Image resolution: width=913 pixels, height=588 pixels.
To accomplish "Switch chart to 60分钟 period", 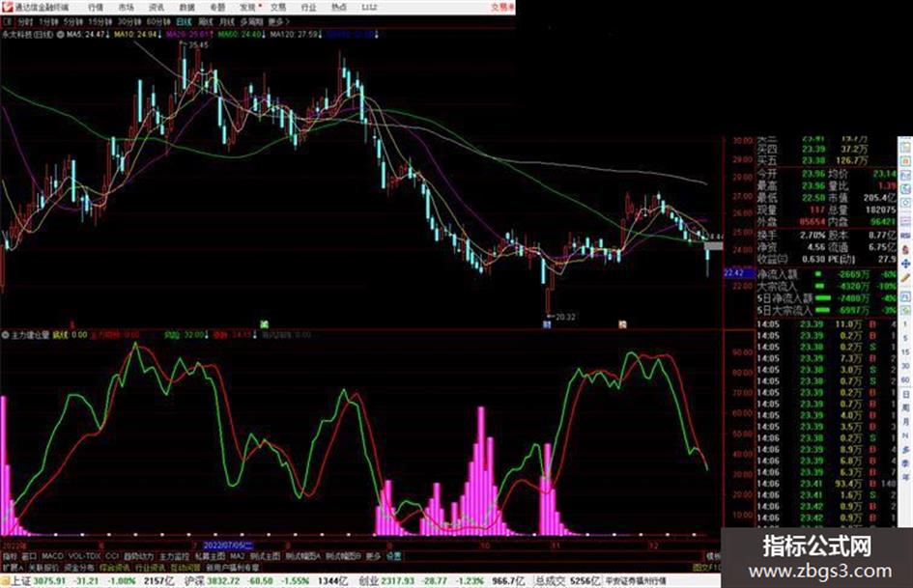I will [x=157, y=22].
